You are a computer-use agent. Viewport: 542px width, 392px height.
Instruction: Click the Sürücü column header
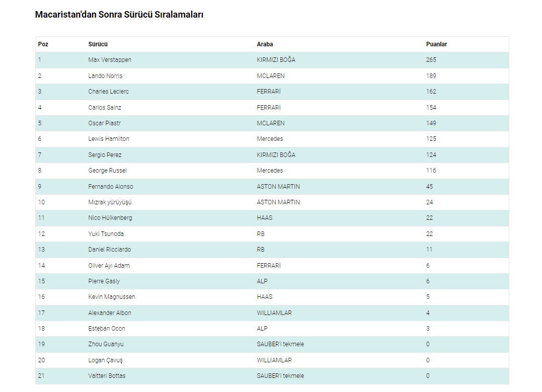(98, 44)
